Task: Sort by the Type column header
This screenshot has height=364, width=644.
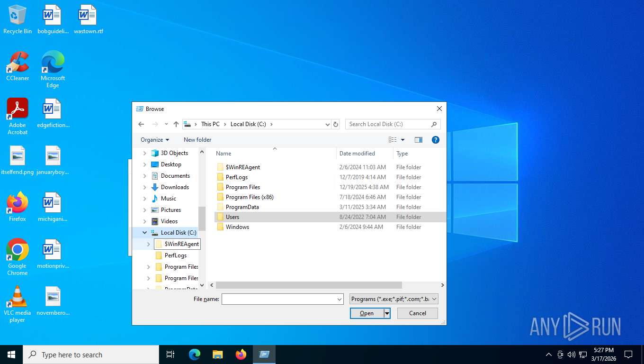Action: coord(420,154)
